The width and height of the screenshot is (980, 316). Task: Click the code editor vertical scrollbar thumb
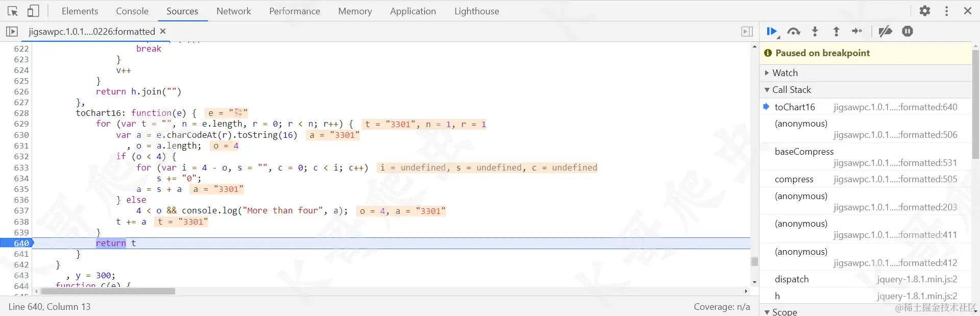[754, 262]
